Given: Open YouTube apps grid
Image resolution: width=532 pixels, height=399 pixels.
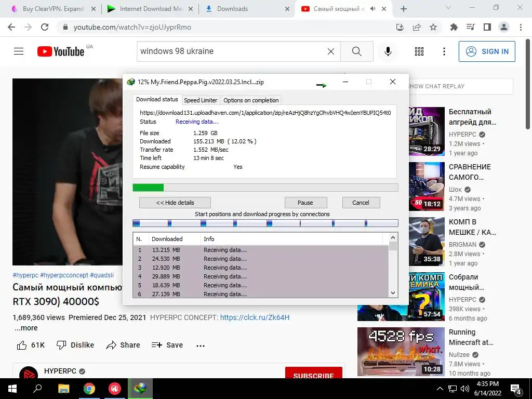Looking at the screenshot, I should tap(419, 51).
